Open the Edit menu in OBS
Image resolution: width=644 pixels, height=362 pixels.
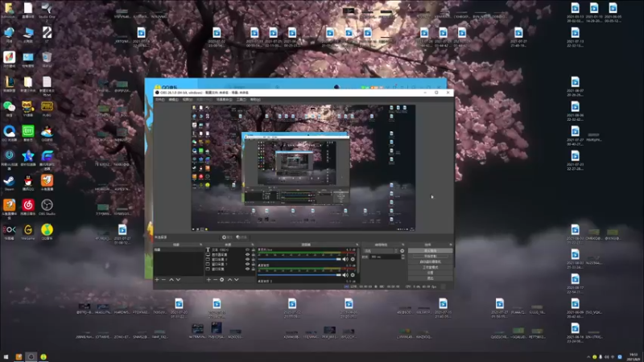point(173,99)
